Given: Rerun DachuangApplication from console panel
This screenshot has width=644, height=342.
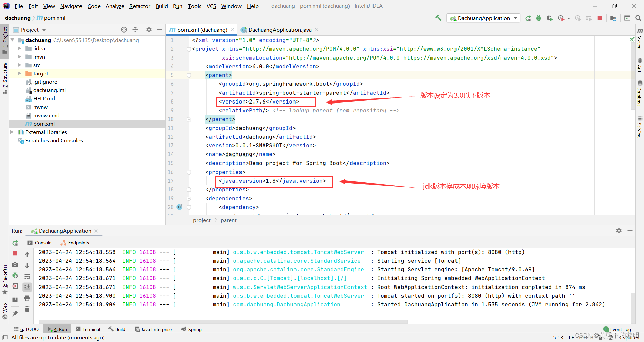Looking at the screenshot, I should pos(15,243).
